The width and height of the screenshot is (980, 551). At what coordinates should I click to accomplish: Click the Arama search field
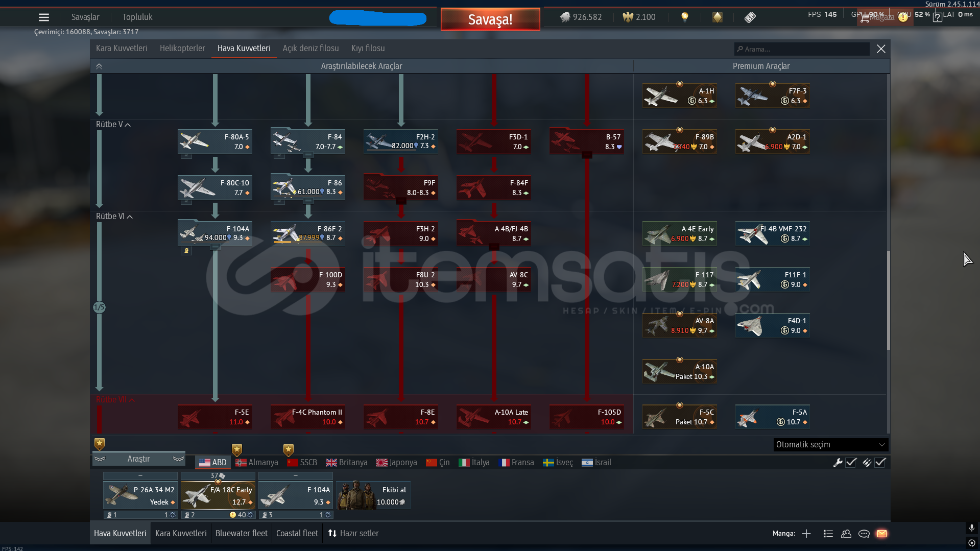pos(802,49)
